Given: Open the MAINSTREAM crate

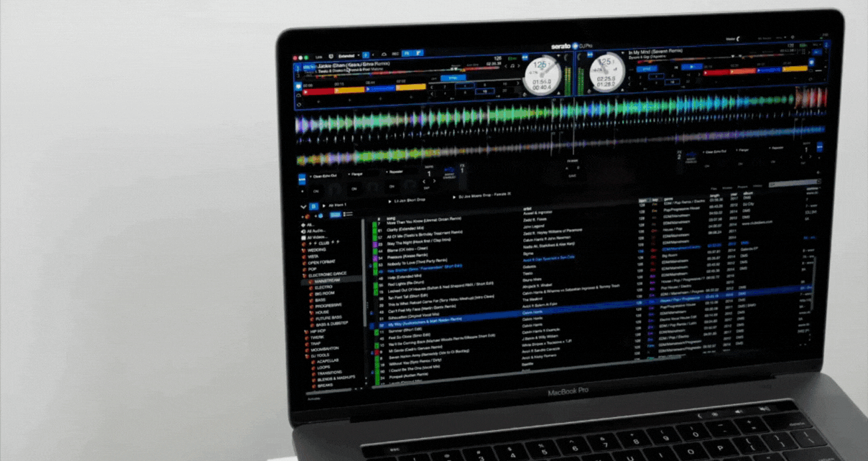Looking at the screenshot, I should point(327,281).
